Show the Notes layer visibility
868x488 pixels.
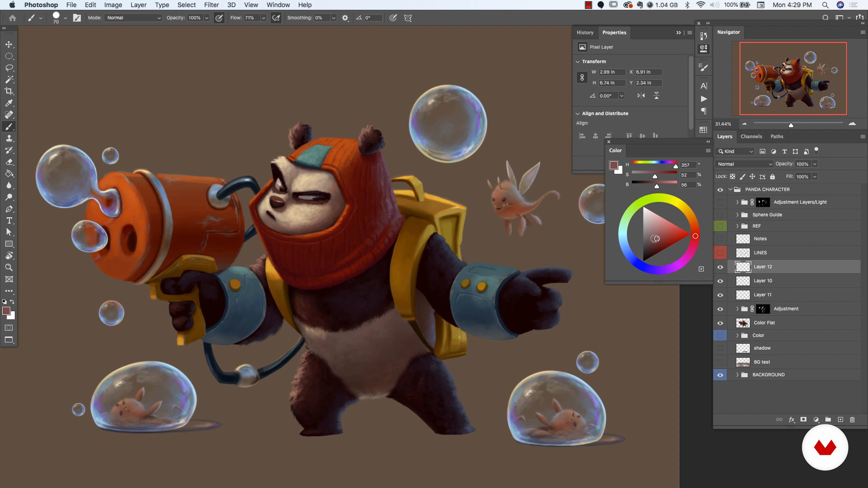(720, 239)
